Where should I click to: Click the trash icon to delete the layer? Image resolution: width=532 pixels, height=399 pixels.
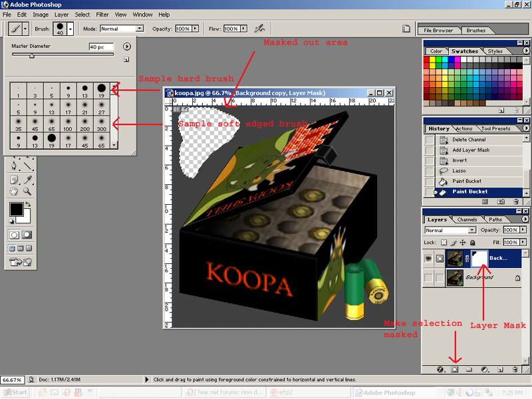pyautogui.click(x=513, y=368)
